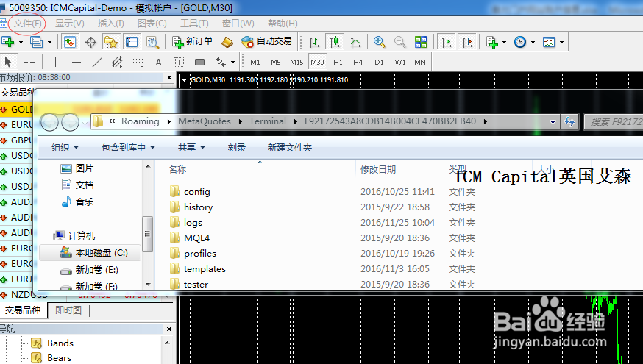Image resolution: width=643 pixels, height=364 pixels.
Task: Open the Strategy Tester magnifier icon
Action: [x=152, y=42]
